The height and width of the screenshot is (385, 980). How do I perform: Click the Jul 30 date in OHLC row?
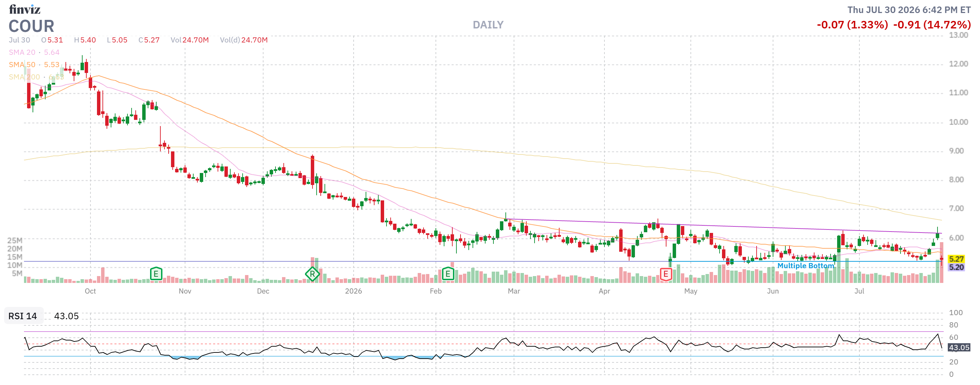[x=20, y=40]
